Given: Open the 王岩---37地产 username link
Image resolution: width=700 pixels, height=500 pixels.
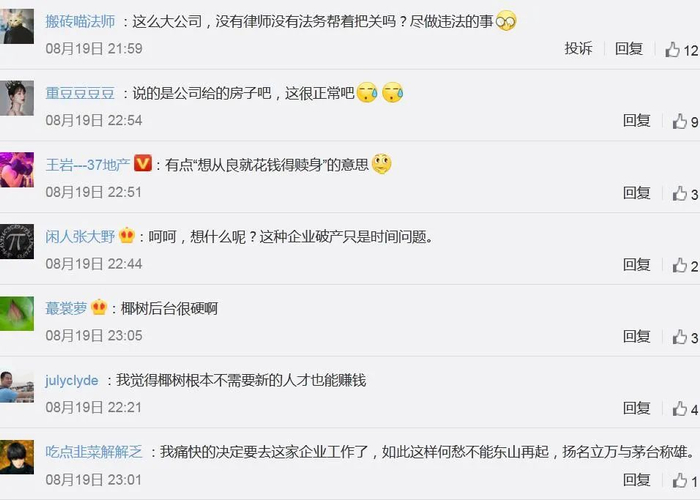Looking at the screenshot, I should pyautogui.click(x=88, y=165).
